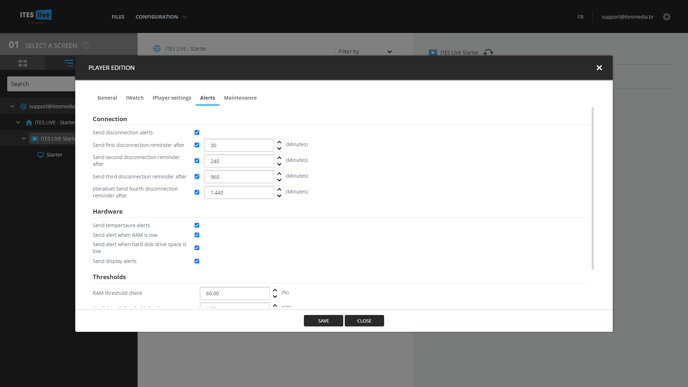The width and height of the screenshot is (688, 387).
Task: Select the home icon ITES LIVE - Starter tree row
Action: (x=29, y=122)
